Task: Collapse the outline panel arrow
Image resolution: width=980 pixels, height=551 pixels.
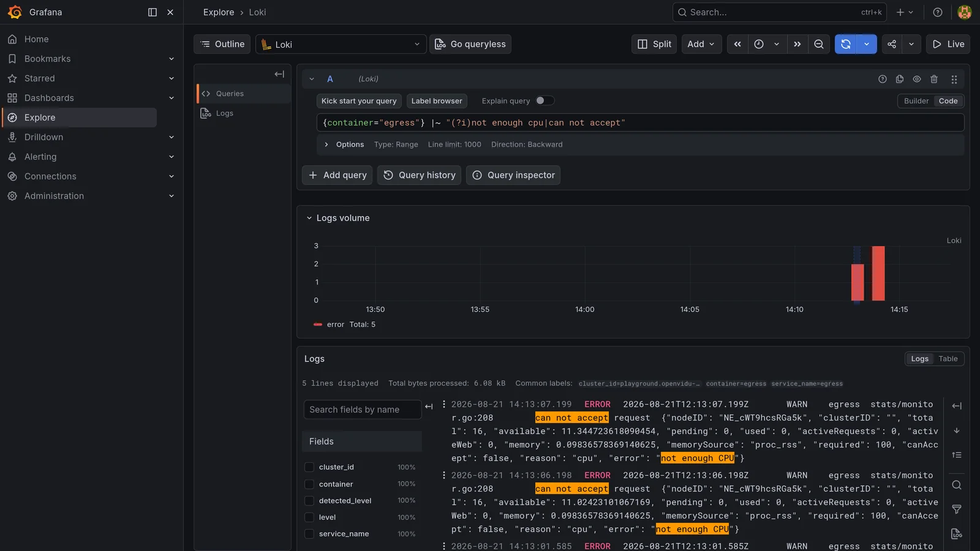Action: click(279, 74)
